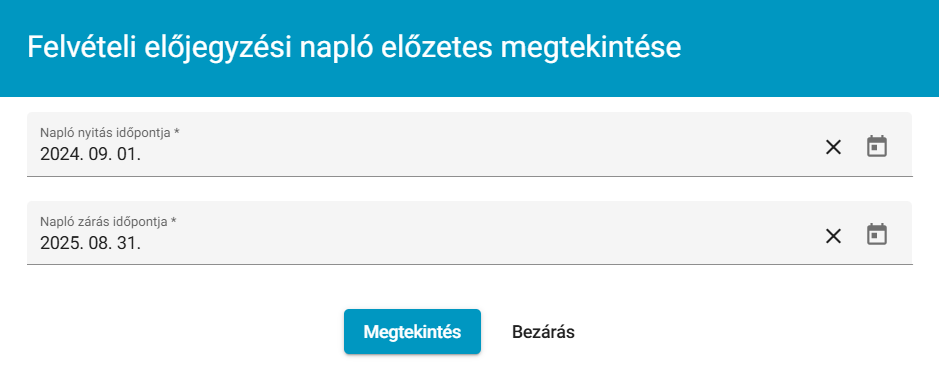Click the Bezárás button

click(543, 332)
